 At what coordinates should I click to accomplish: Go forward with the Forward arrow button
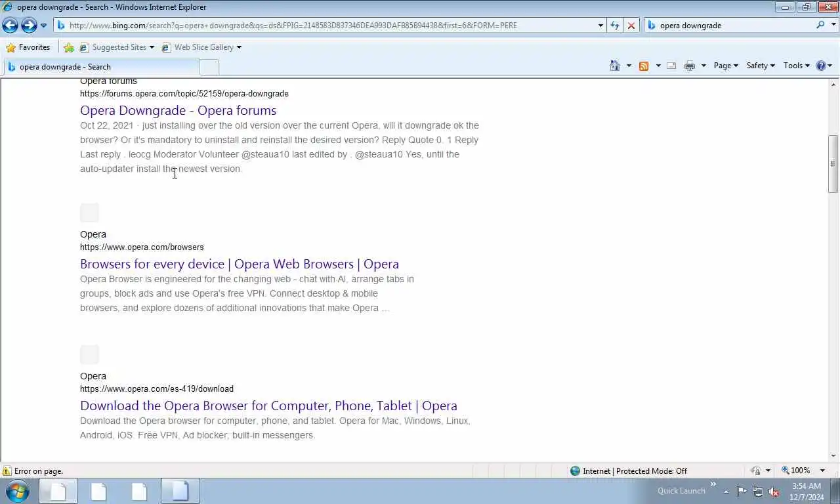(29, 25)
